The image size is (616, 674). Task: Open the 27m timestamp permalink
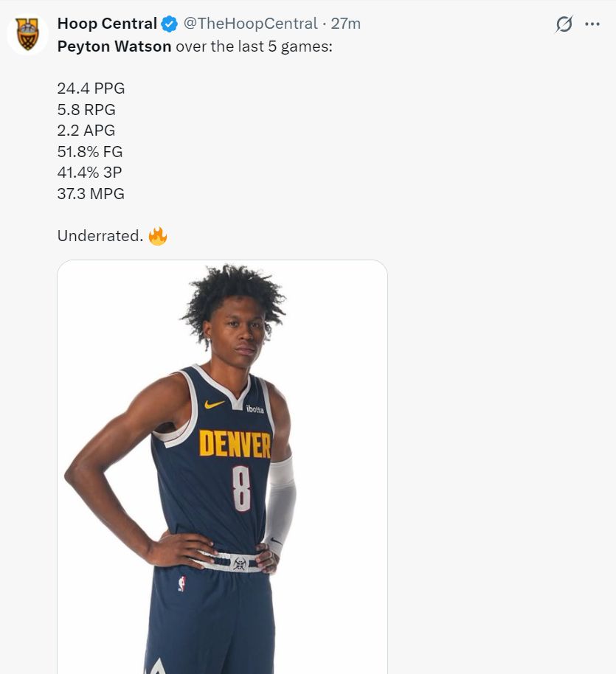coord(346,24)
